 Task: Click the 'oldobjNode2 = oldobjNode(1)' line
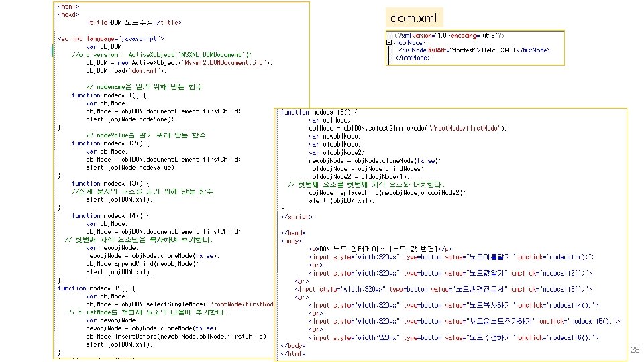[x=360, y=176]
